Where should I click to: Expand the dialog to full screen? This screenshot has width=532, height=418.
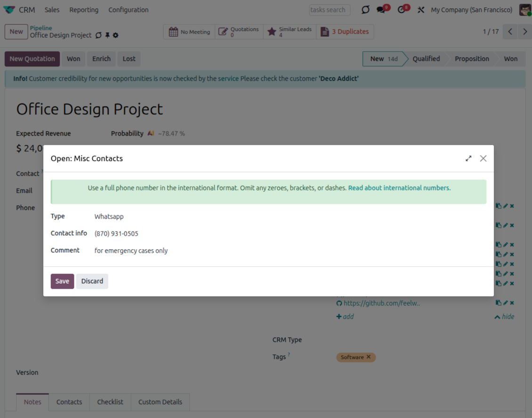click(x=468, y=159)
